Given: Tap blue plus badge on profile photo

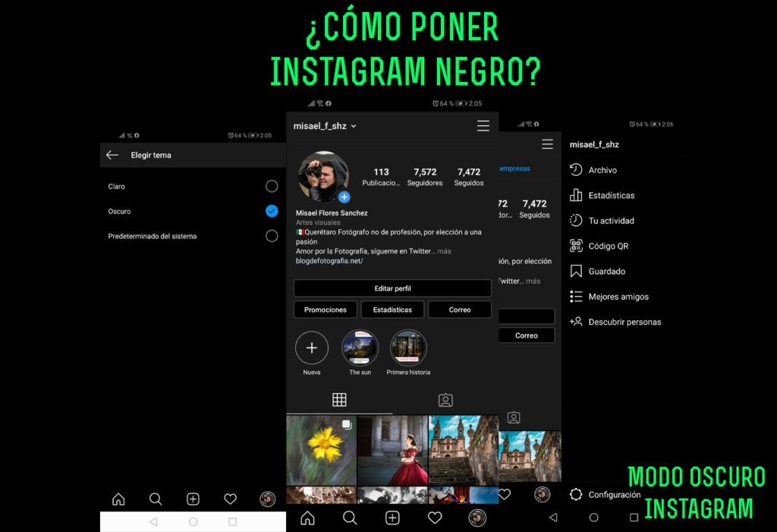Looking at the screenshot, I should pos(344,197).
